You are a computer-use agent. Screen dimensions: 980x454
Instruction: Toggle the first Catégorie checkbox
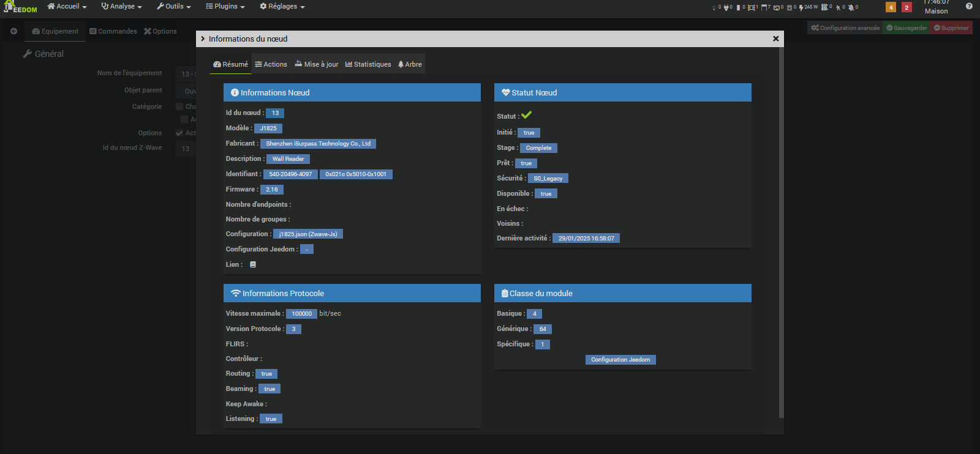179,106
